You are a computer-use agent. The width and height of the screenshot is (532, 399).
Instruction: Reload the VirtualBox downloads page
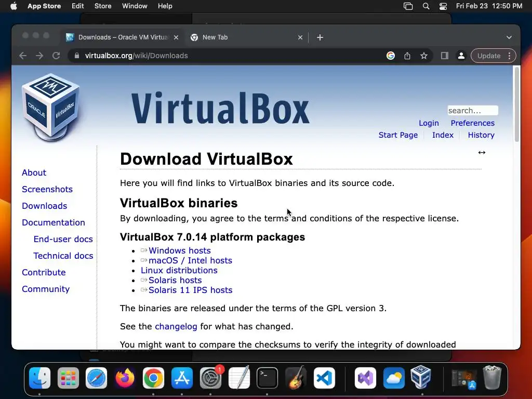coord(56,56)
